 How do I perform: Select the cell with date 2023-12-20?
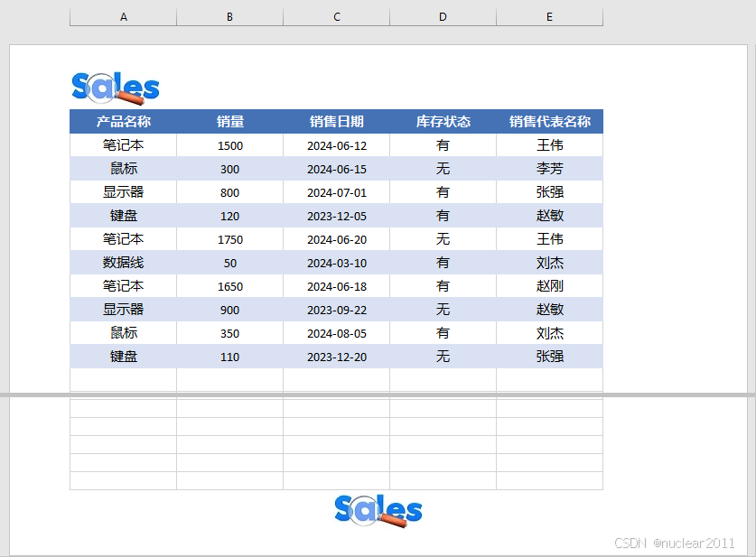(x=337, y=357)
